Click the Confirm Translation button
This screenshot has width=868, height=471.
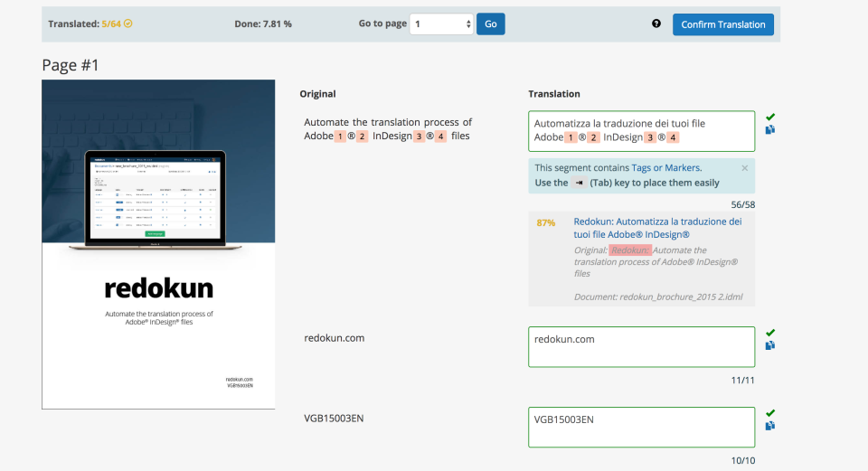click(x=723, y=24)
